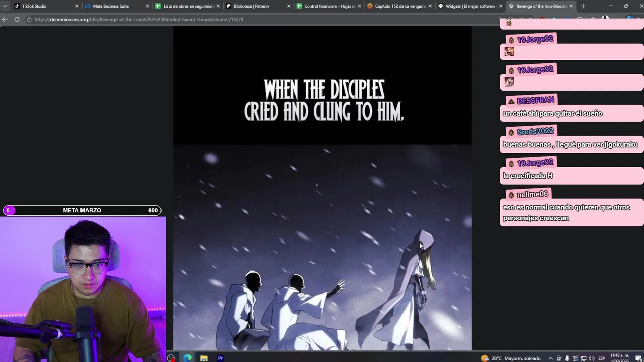Open the Lista de obras en seguimiento tab
644x362 pixels.
point(187,6)
